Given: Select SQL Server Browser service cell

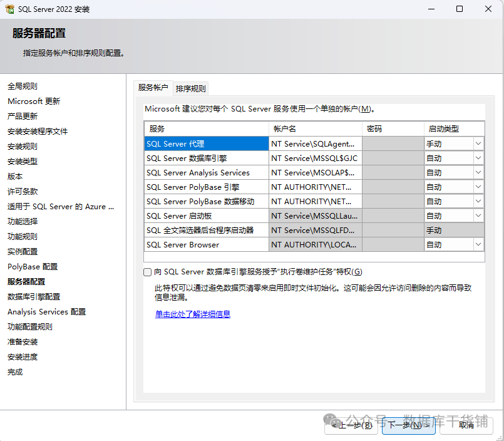Looking at the screenshot, I should pyautogui.click(x=207, y=245).
